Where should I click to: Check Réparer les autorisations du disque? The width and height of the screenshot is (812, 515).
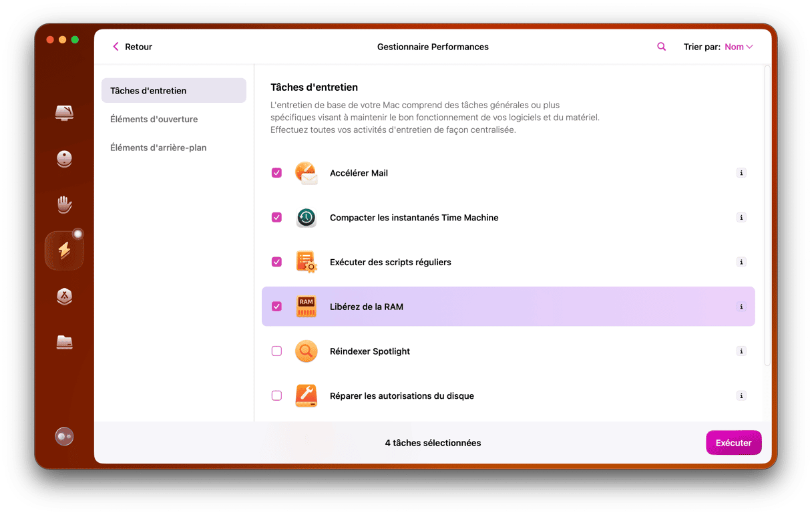coord(276,395)
